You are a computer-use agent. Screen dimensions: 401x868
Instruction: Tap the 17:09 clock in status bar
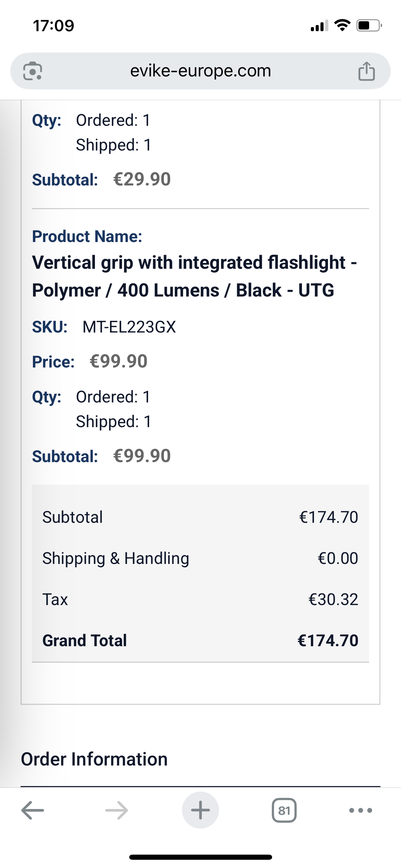53,26
